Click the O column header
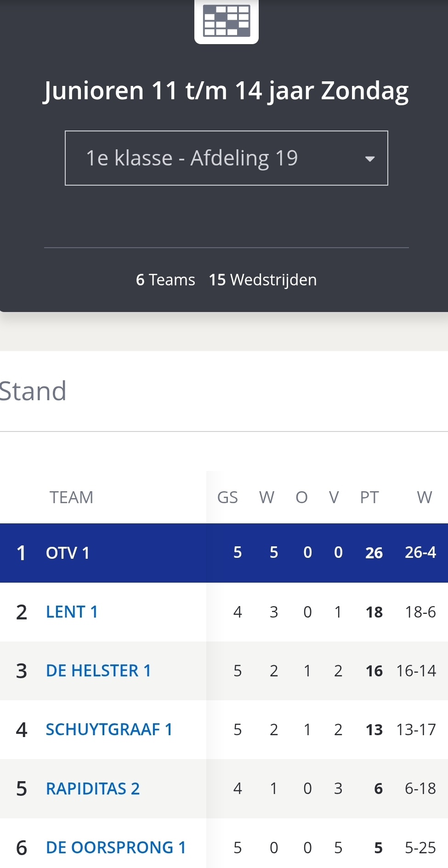Image resolution: width=448 pixels, height=868 pixels. (301, 497)
